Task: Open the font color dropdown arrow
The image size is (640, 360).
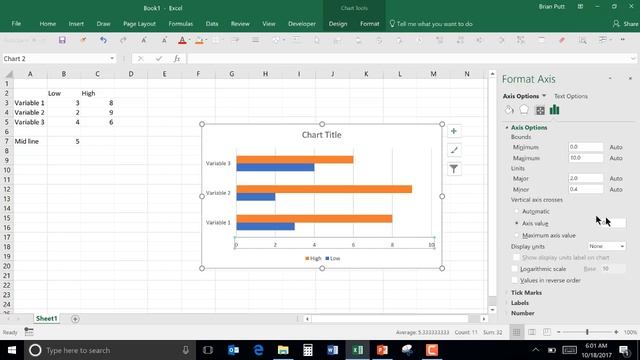Action: [190, 40]
